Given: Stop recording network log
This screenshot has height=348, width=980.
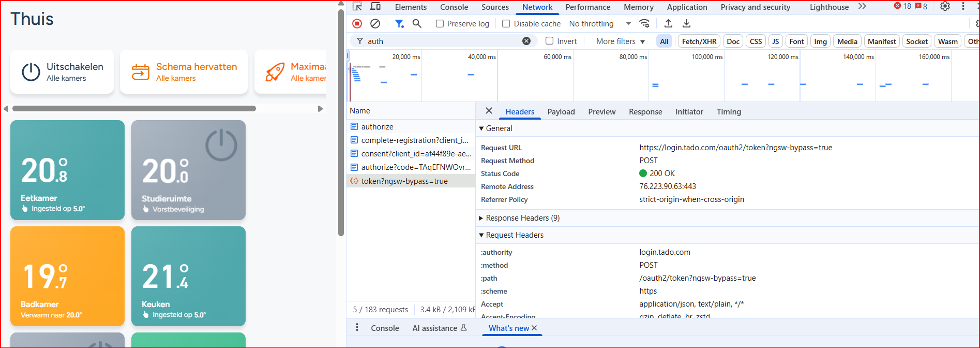Looking at the screenshot, I should [357, 24].
